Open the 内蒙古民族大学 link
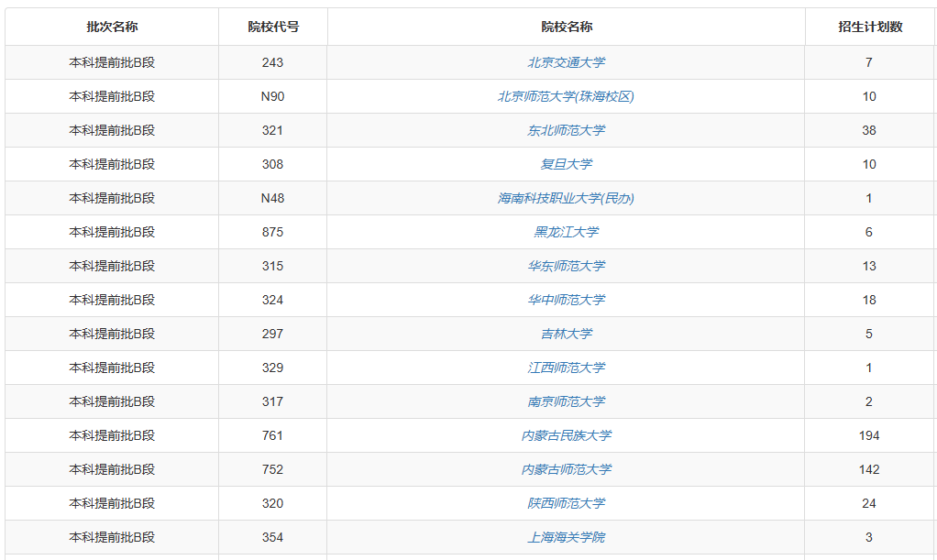The height and width of the screenshot is (560, 937). tap(566, 435)
